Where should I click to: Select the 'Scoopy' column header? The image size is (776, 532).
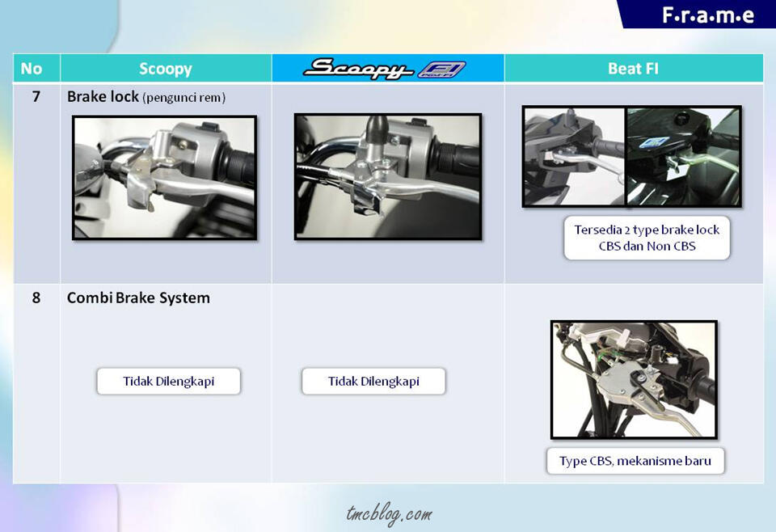pos(166,68)
